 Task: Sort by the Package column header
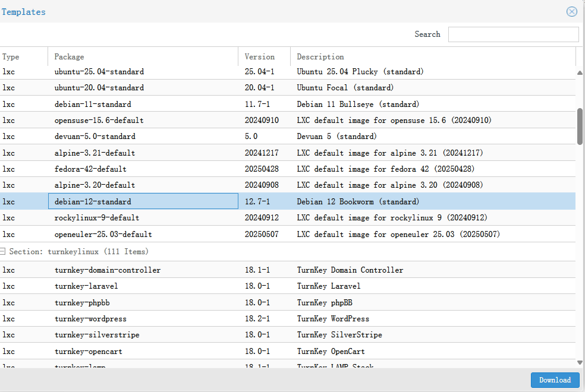(143, 56)
